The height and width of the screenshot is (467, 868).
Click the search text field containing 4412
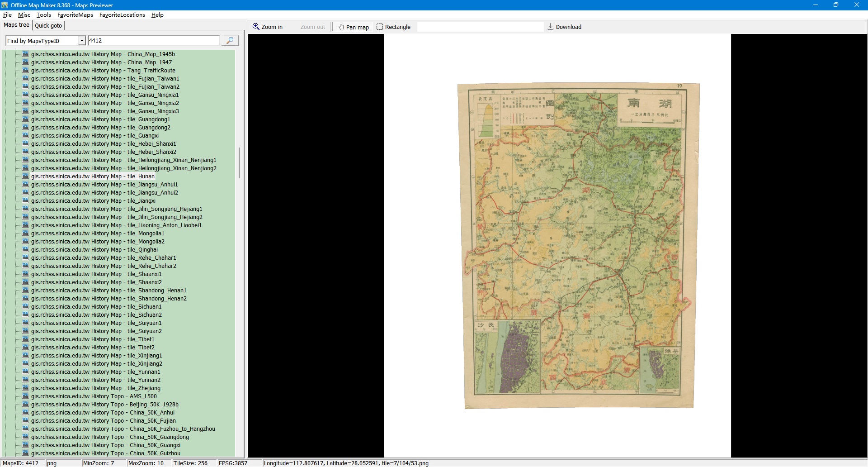pyautogui.click(x=153, y=41)
